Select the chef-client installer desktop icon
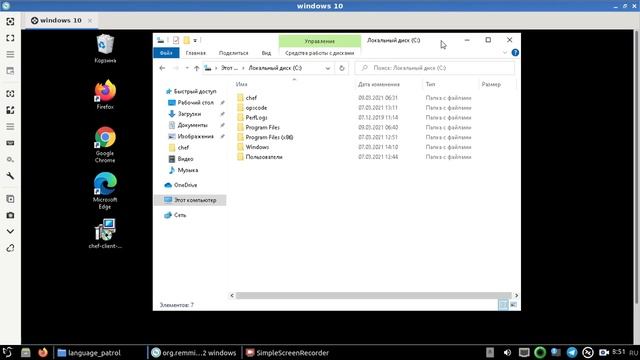This screenshot has height=360, width=640. 105,233
